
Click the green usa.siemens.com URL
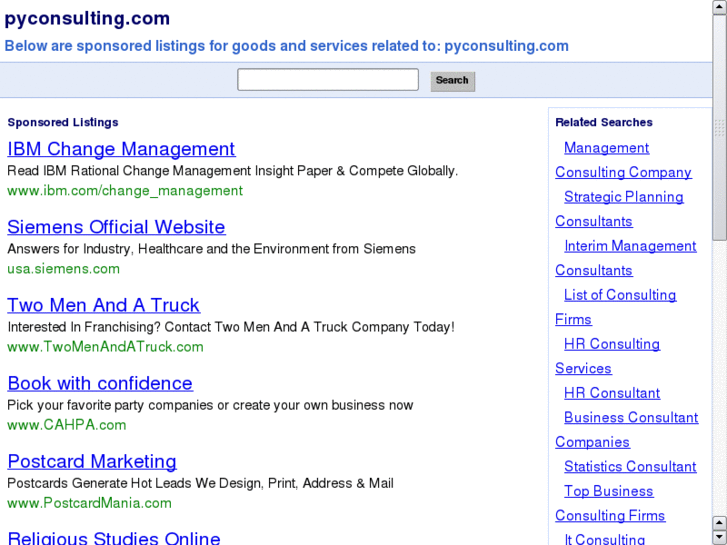(x=63, y=268)
